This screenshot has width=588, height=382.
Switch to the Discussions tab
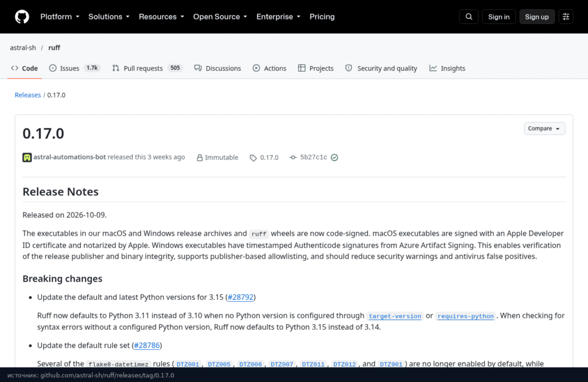pos(218,68)
